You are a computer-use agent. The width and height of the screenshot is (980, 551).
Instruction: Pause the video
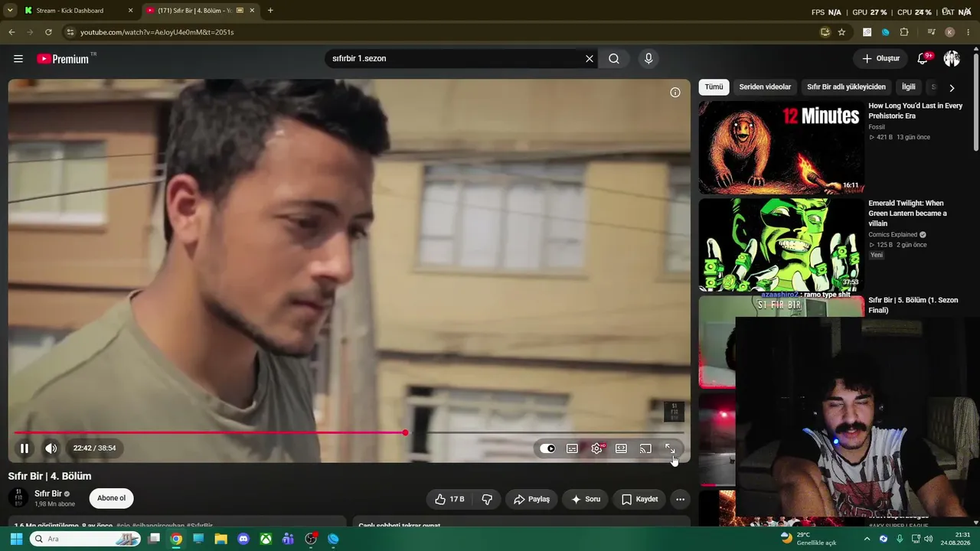[24, 448]
